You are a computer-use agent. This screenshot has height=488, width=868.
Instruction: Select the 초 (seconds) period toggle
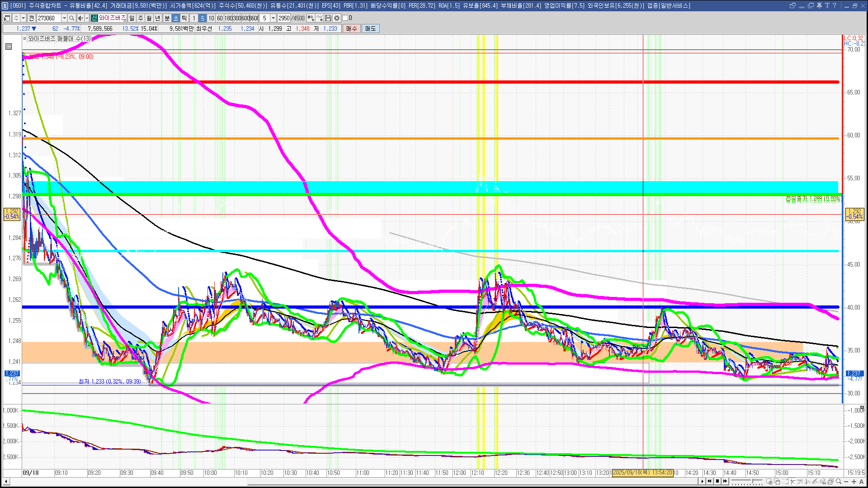click(x=176, y=18)
